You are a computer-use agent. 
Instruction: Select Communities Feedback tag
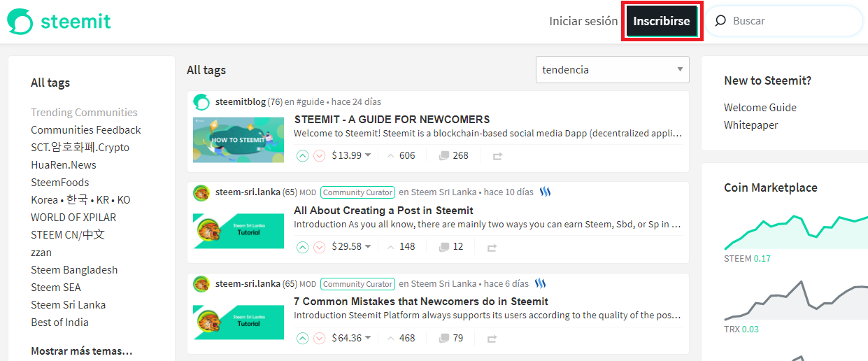pos(86,130)
